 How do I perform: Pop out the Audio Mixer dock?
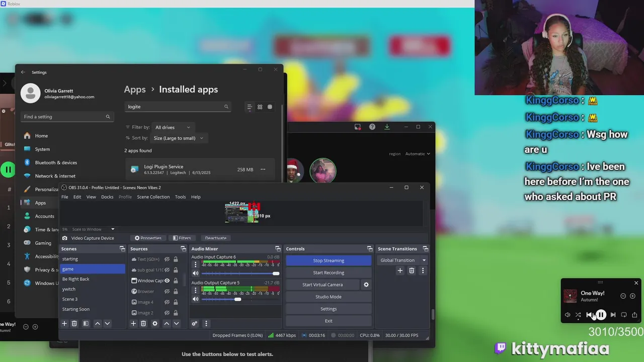point(278,249)
